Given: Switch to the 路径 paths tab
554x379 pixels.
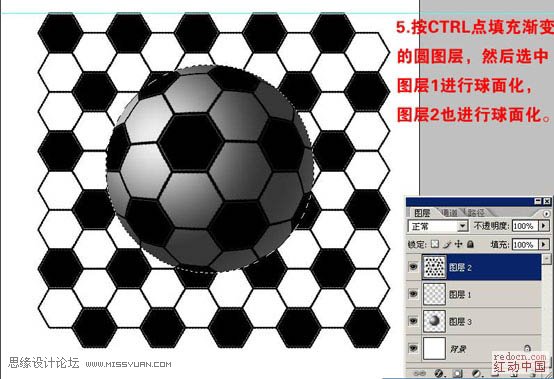Looking at the screenshot, I should pos(476,213).
